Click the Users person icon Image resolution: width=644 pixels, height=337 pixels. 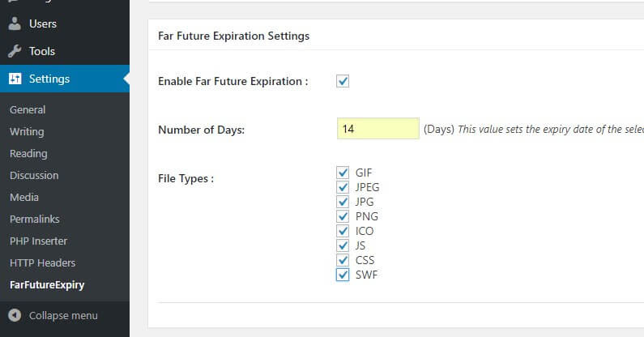point(15,23)
